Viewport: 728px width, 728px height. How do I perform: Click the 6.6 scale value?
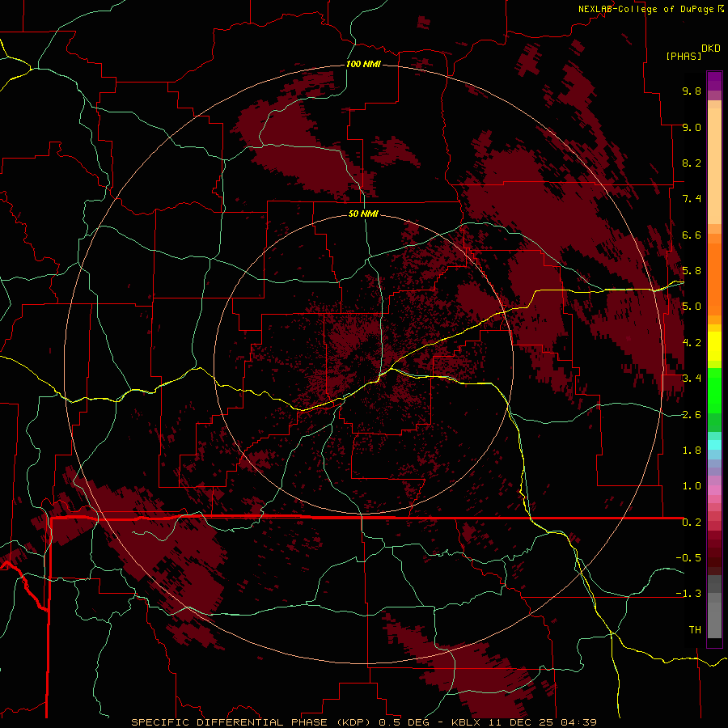coord(692,235)
